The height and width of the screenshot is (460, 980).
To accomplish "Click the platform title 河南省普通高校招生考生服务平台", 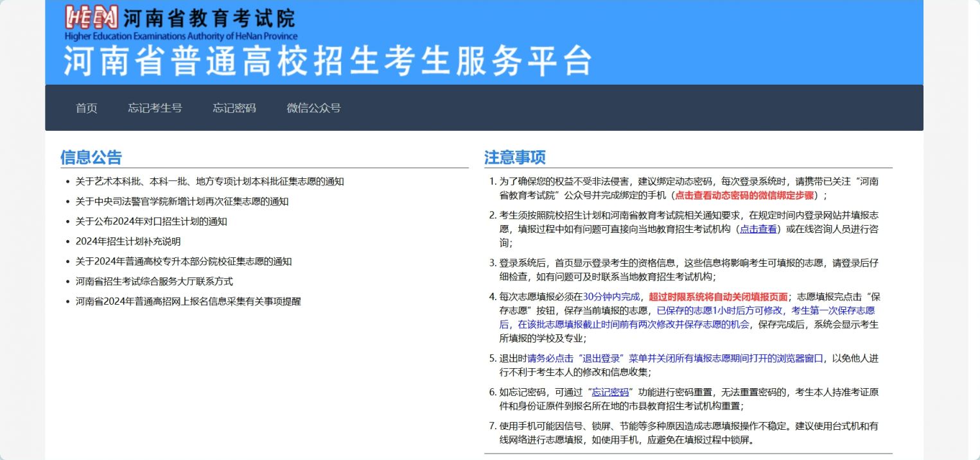I will point(328,61).
